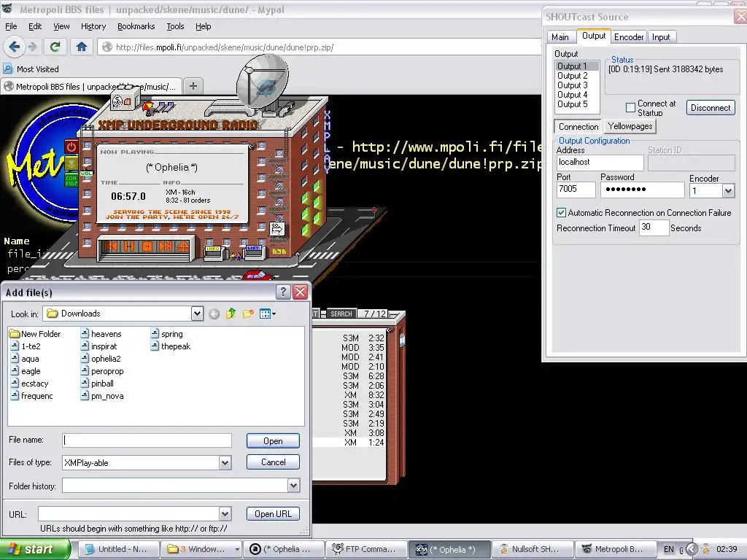Open the Bookmarks menu in Mypal
Screen dimensions: 747x560
tap(136, 26)
